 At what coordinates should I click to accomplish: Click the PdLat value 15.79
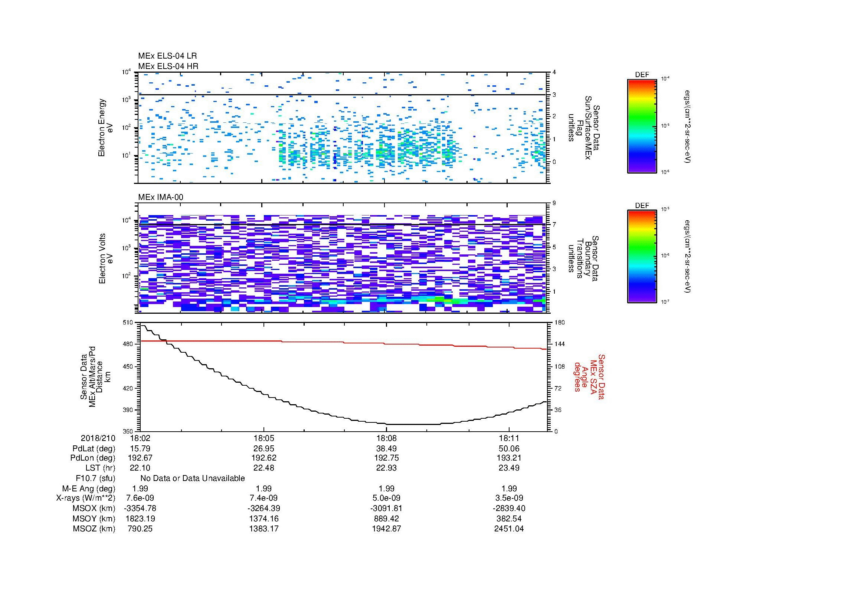[x=140, y=449]
